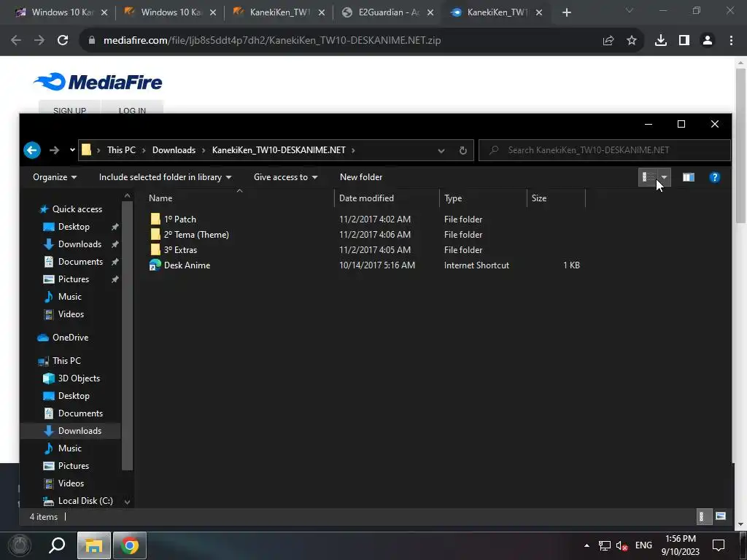Open pinned Downloads under Quick access

click(80, 244)
